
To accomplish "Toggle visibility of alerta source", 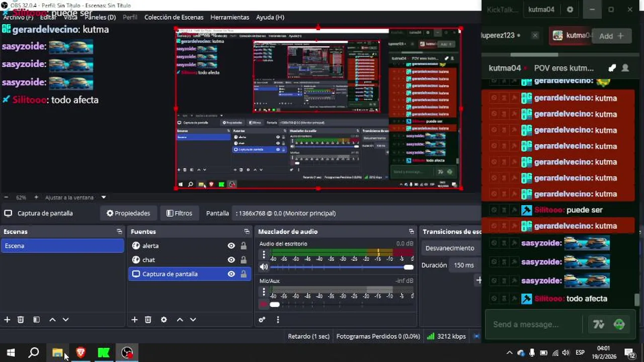I will click(231, 246).
